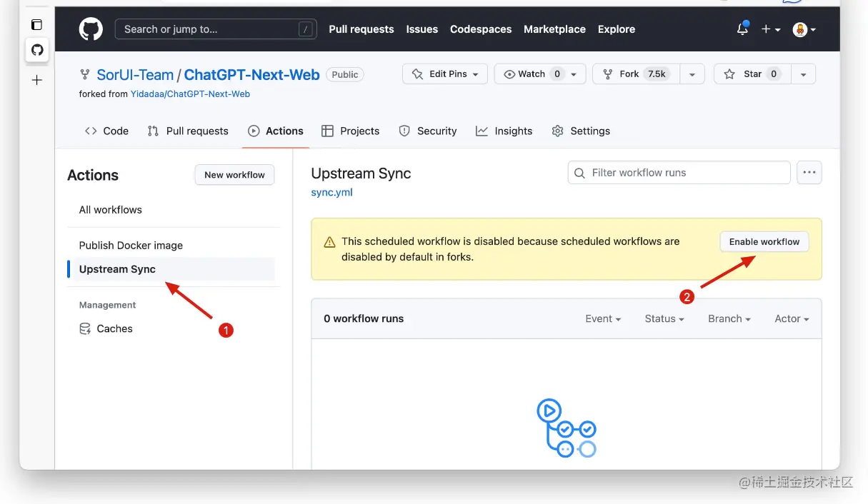Click the New workflow button
The width and height of the screenshot is (868, 504).
point(234,175)
